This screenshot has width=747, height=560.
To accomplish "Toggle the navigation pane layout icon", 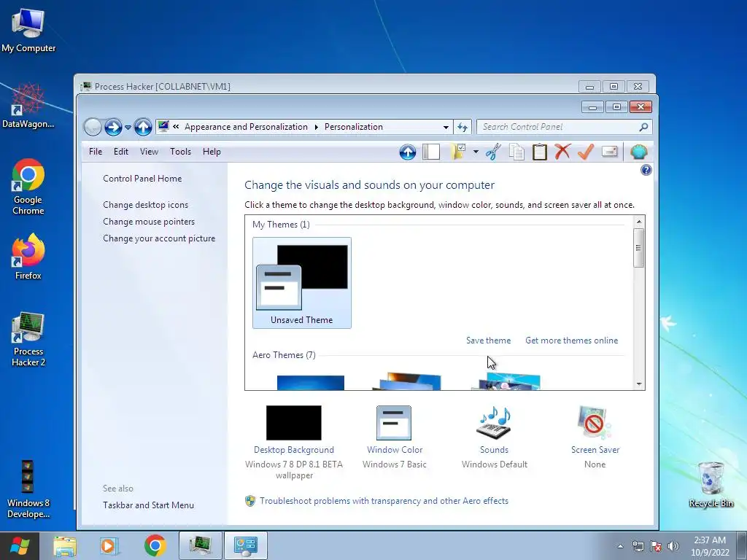I will click(430, 152).
